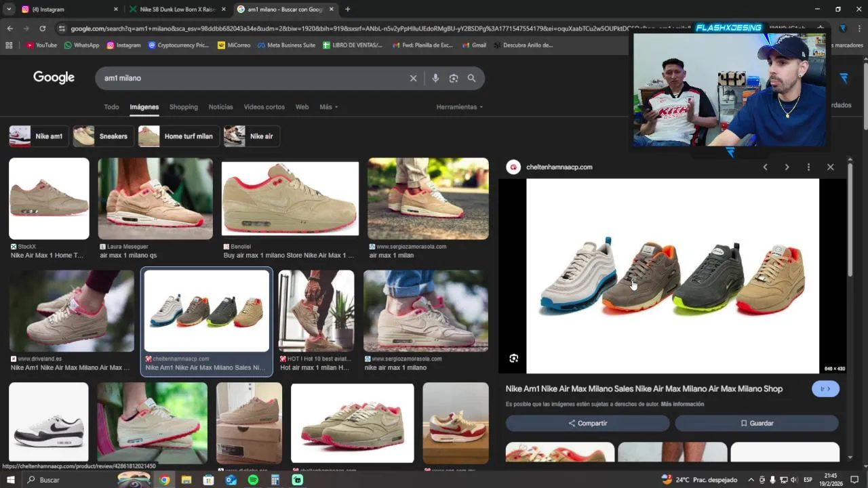
Task: Click the Compartir share button
Action: click(x=587, y=423)
